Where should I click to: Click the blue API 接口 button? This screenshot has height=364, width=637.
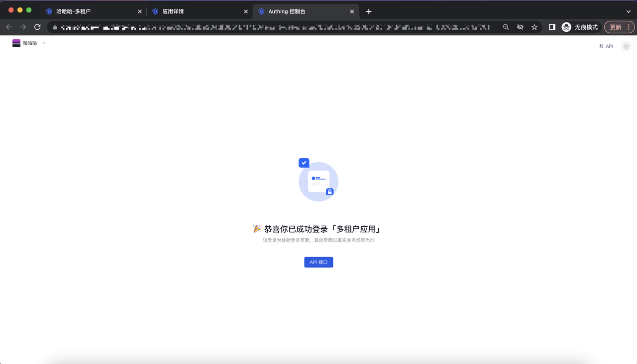click(x=318, y=262)
